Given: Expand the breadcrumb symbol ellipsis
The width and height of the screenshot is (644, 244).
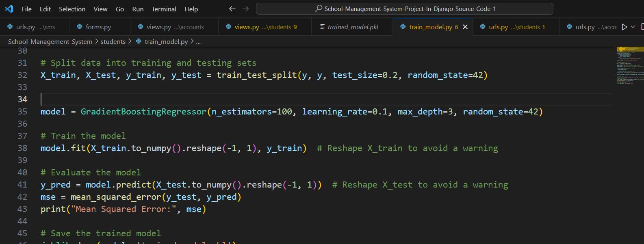Looking at the screenshot, I should [x=198, y=41].
